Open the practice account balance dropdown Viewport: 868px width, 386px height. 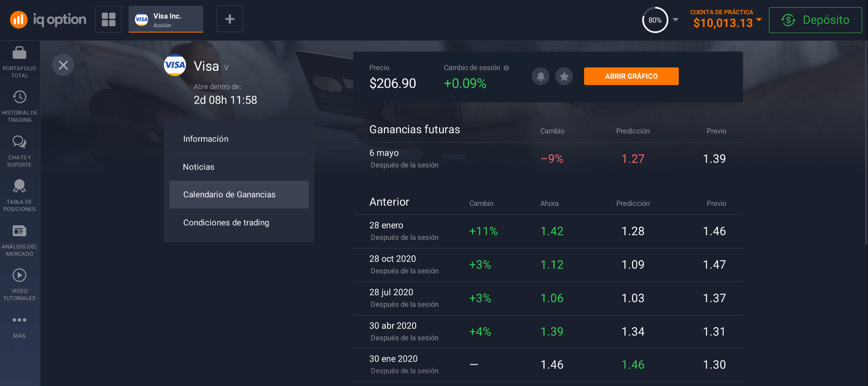coord(725,19)
